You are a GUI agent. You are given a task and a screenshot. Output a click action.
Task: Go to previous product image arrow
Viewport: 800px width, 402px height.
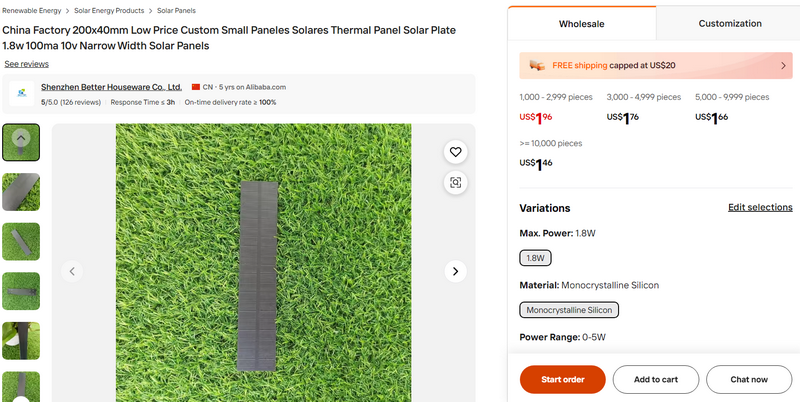pyautogui.click(x=72, y=271)
